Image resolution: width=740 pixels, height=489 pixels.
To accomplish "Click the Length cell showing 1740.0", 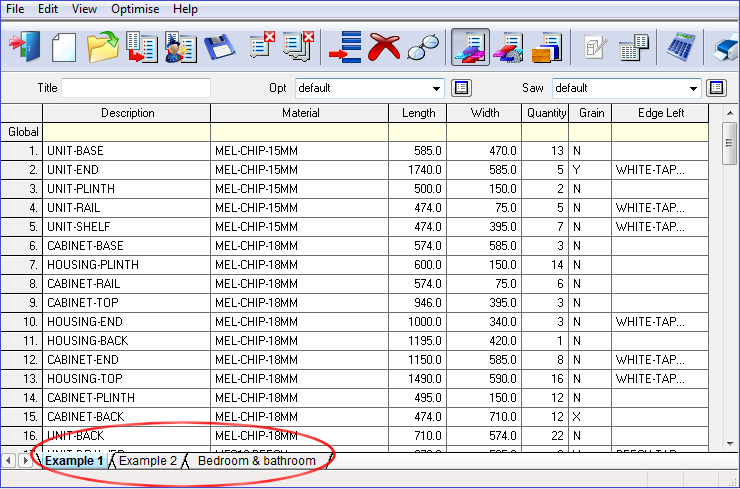I will pyautogui.click(x=418, y=170).
